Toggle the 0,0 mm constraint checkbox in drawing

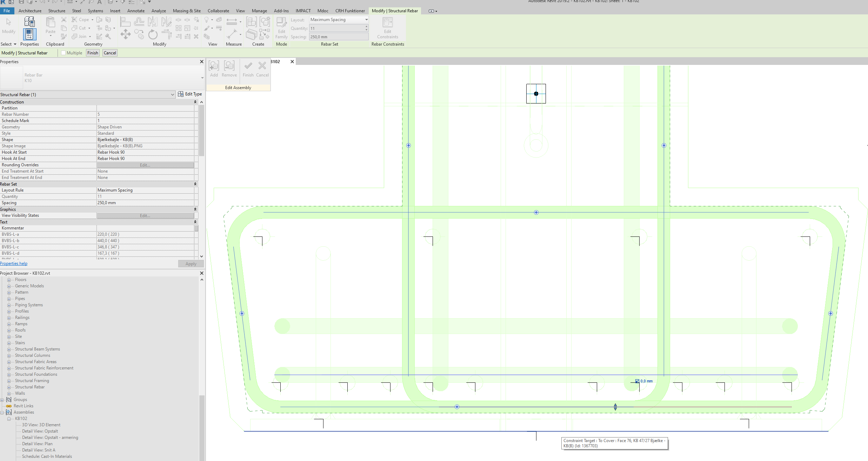pos(637,381)
